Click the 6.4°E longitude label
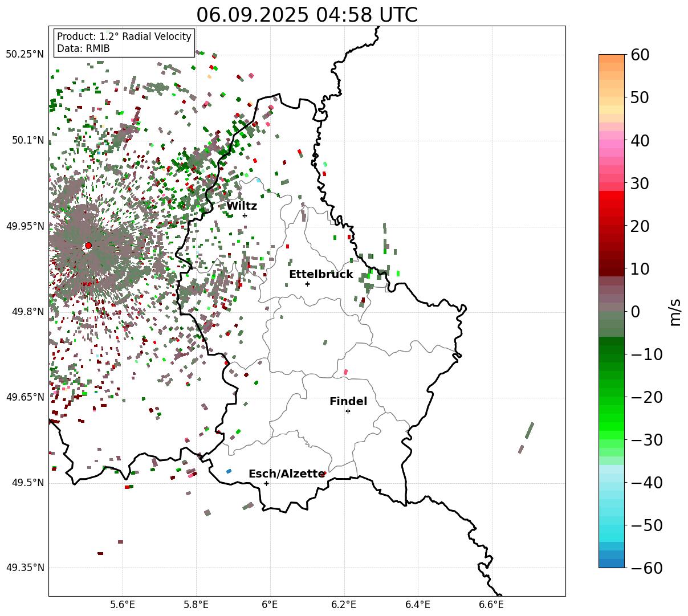The image size is (688, 616). tap(417, 604)
